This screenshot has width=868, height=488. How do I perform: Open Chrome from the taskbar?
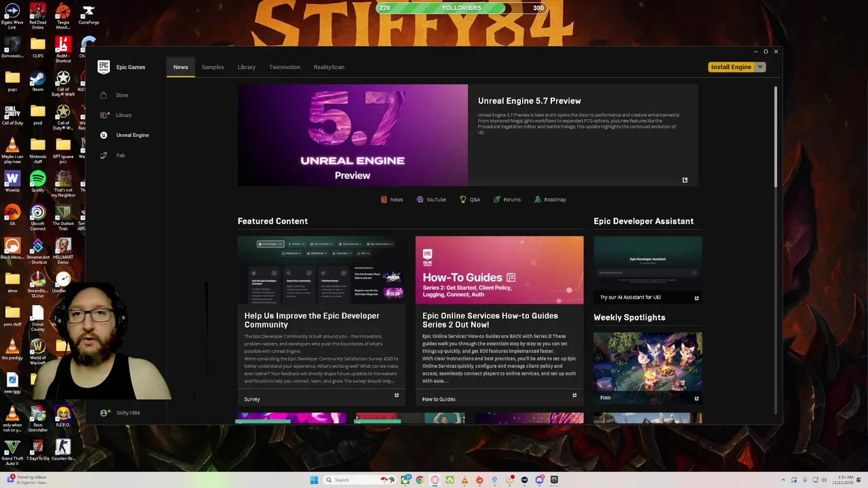point(420,480)
